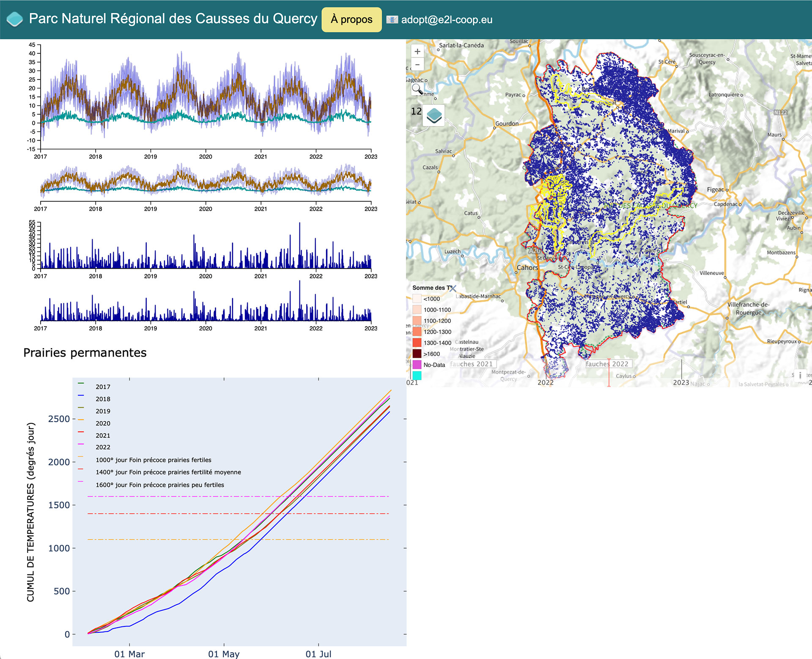Toggle the 2018 series in chart legend

tap(103, 399)
